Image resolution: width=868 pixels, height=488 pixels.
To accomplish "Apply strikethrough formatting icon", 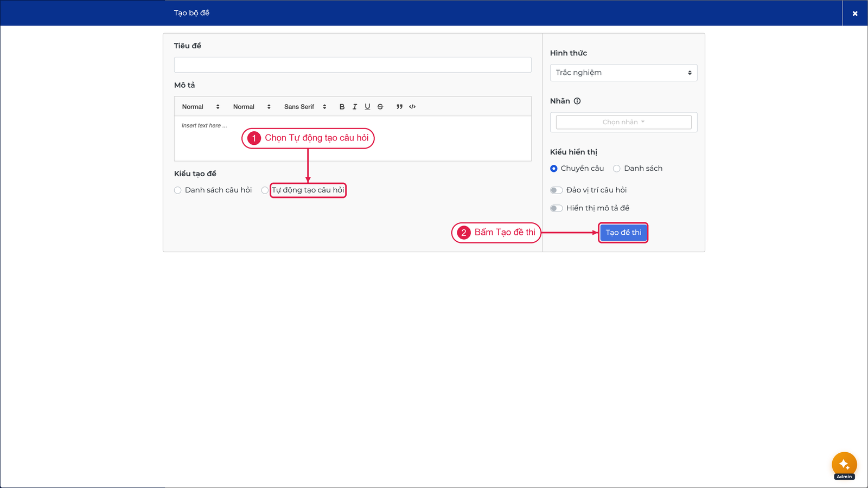I will coord(380,107).
